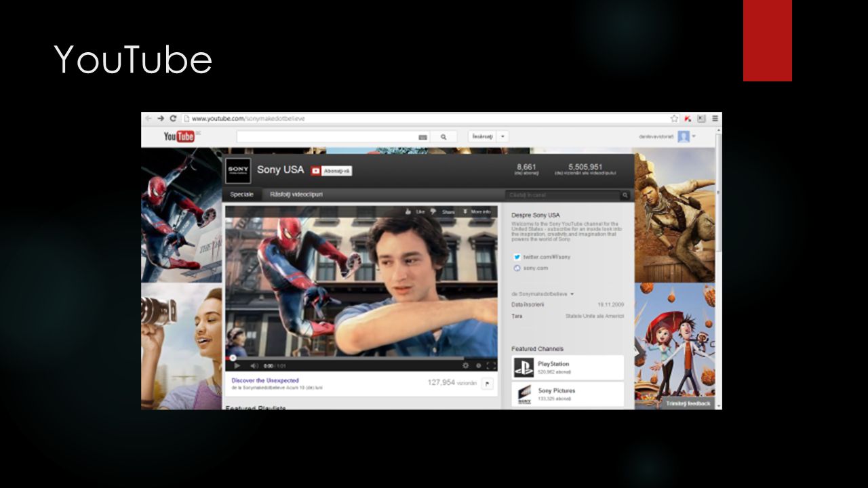The height and width of the screenshot is (488, 868).
Task: Click the 'Căutați în canal' search field
Action: tap(562, 195)
